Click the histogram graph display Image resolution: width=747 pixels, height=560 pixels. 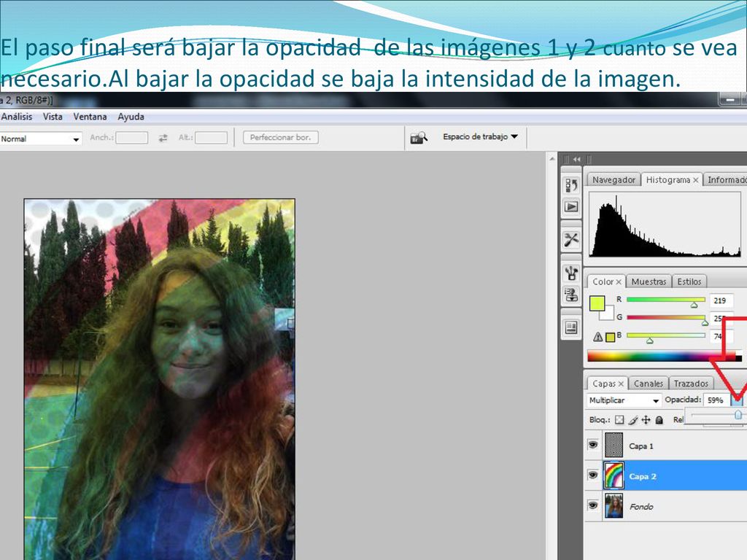click(665, 225)
